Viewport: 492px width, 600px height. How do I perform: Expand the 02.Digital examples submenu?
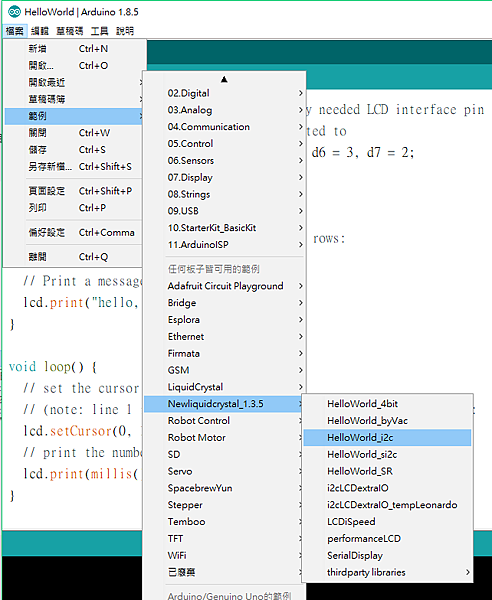click(225, 93)
